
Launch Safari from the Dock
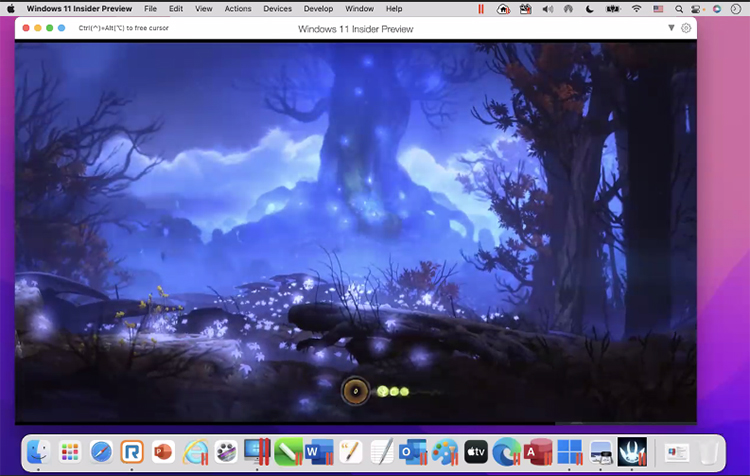click(101, 452)
